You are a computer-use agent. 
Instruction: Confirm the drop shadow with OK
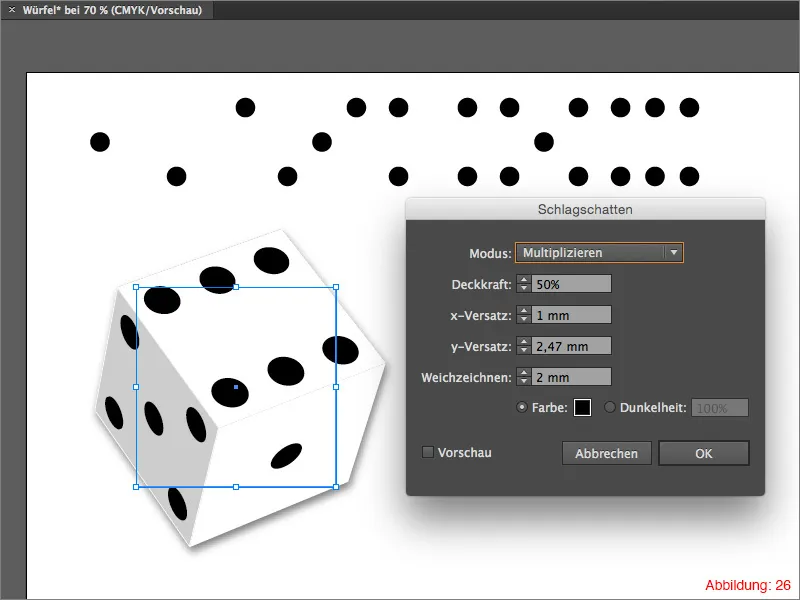click(704, 453)
